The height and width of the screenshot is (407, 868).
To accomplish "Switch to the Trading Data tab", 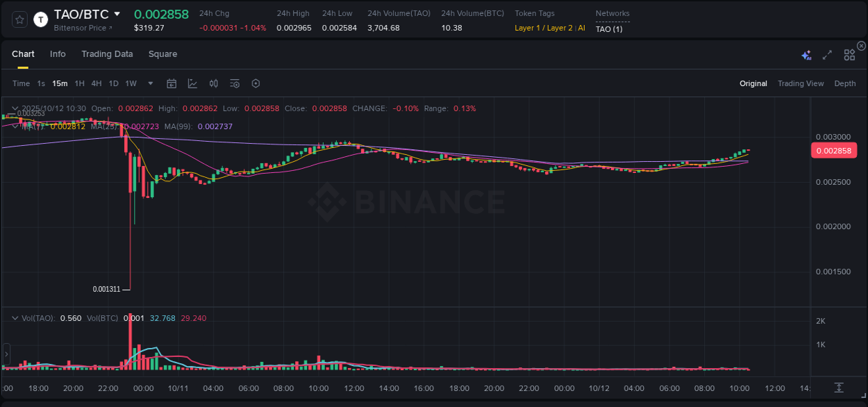I will [107, 53].
